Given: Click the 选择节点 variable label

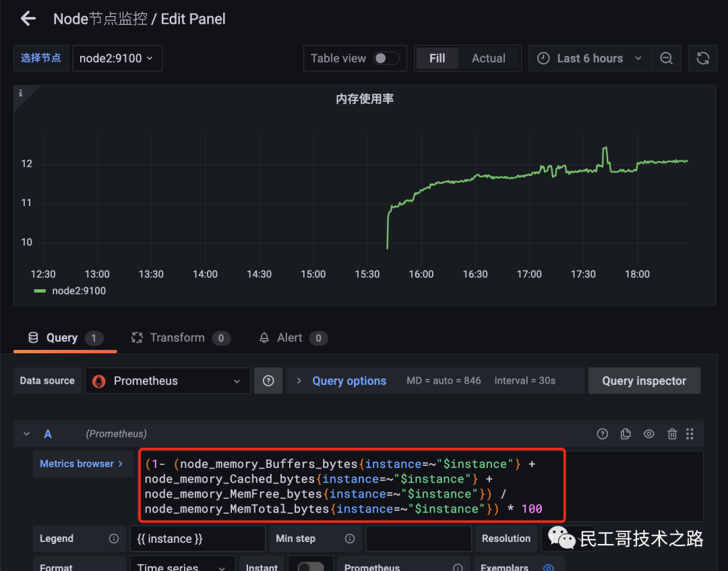Looking at the screenshot, I should [41, 58].
